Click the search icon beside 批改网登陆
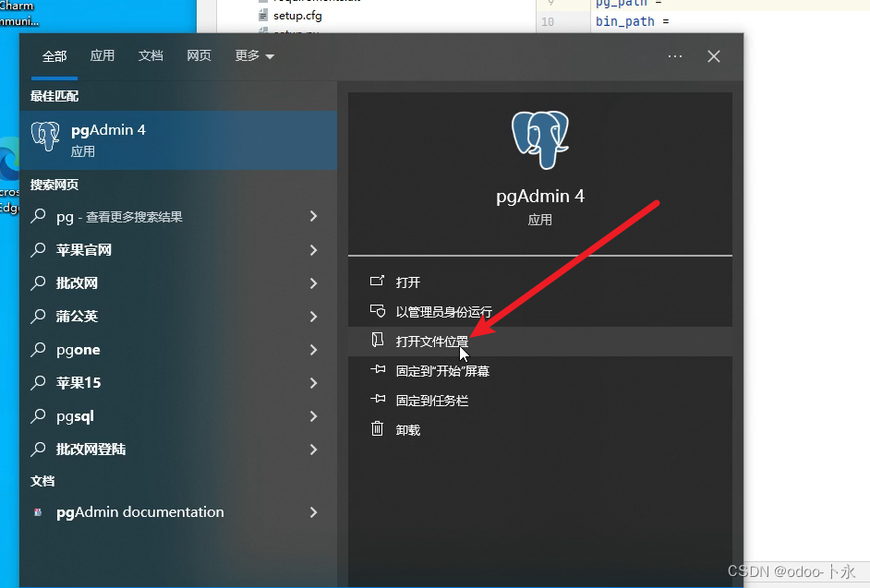 [x=38, y=449]
